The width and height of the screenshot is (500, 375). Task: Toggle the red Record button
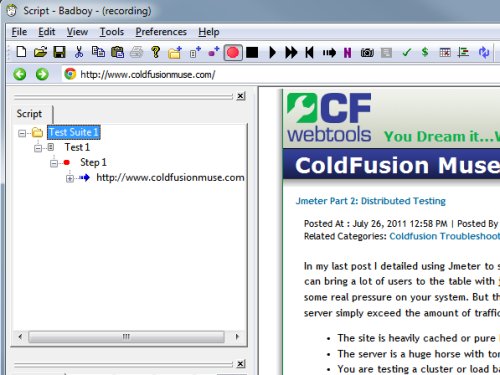coord(233,52)
